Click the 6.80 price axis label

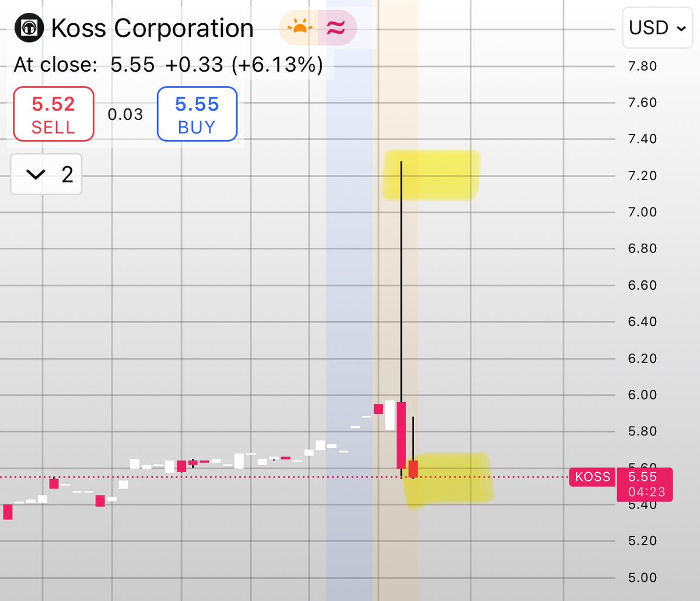642,248
